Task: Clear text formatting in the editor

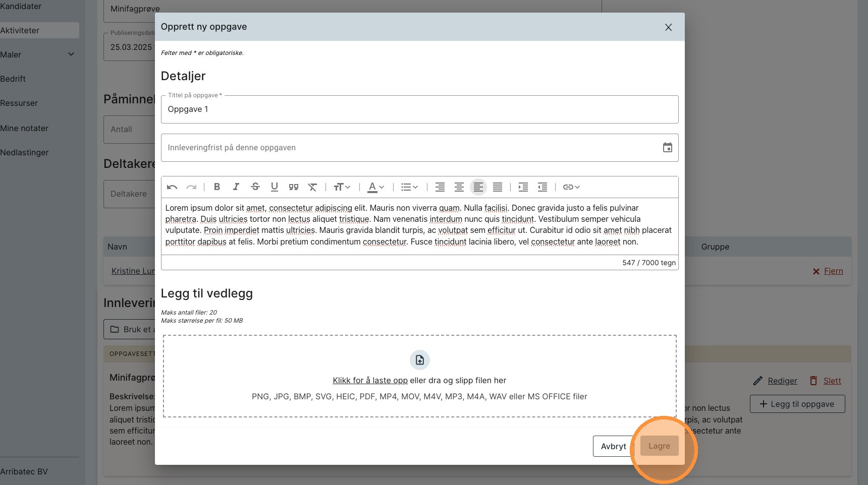Action: 312,187
